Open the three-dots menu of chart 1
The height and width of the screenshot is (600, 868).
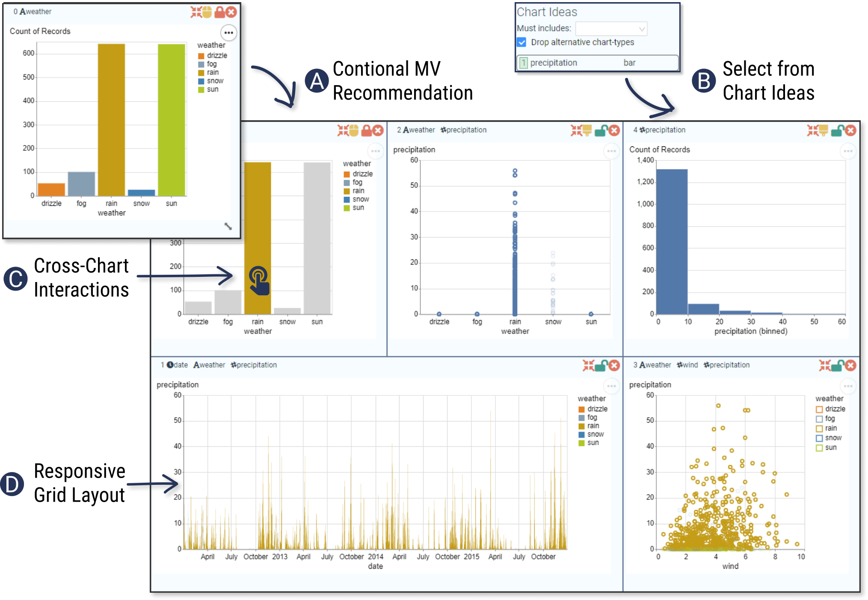point(611,386)
